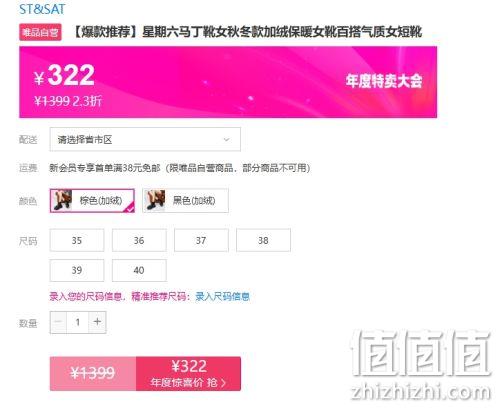Choose size 36
Viewport: 500px width, 409px height.
click(x=139, y=240)
